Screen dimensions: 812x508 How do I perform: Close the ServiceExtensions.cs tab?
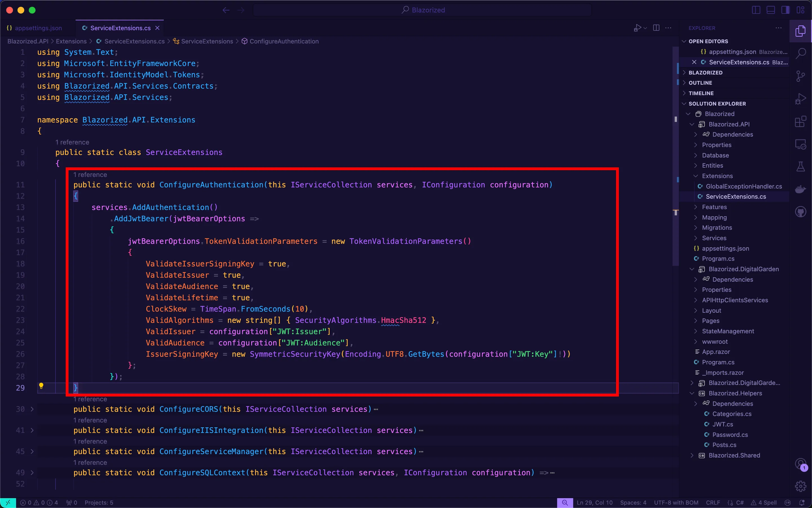coord(157,28)
